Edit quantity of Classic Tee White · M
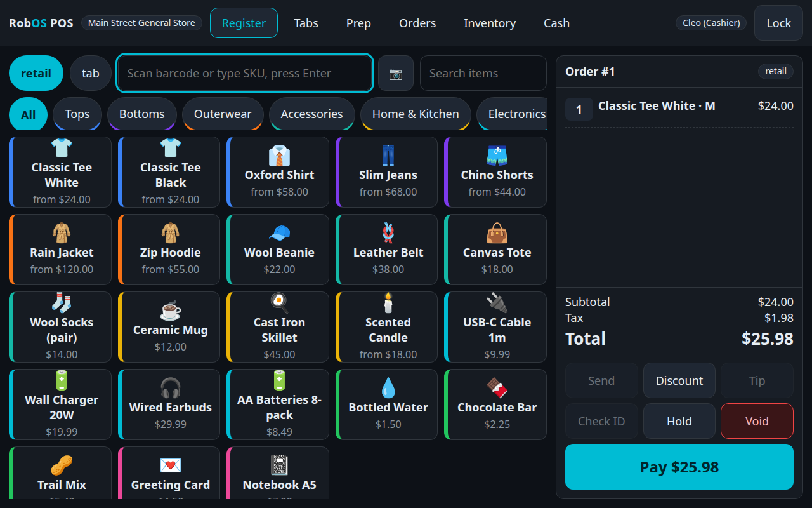This screenshot has width=812, height=508. 579,109
